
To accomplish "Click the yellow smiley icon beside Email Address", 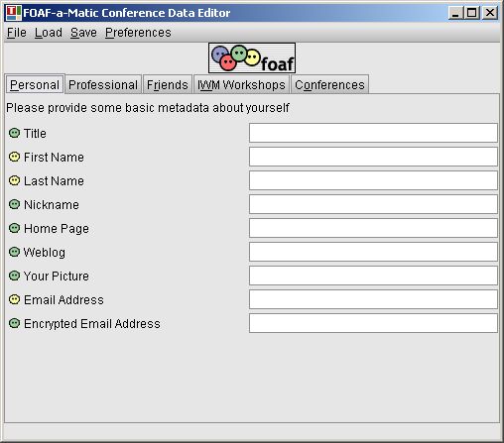I will 14,299.
